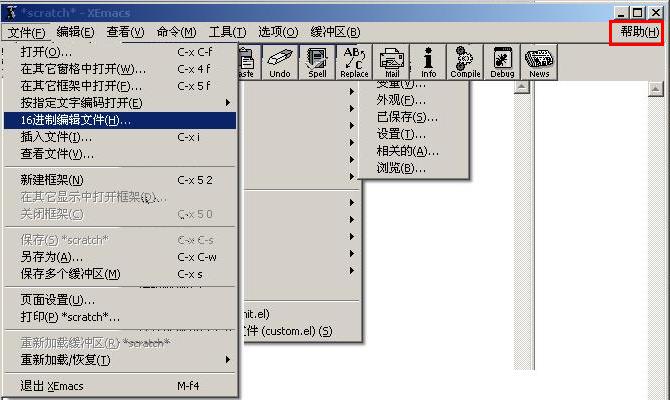Image resolution: width=670 pixels, height=400 pixels.
Task: Open 页面设置(U)... menu entry
Action: pyautogui.click(x=120, y=300)
